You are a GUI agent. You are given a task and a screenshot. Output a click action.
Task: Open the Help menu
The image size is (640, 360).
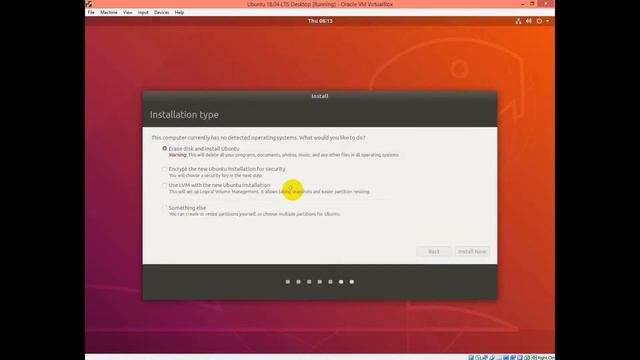(179, 13)
